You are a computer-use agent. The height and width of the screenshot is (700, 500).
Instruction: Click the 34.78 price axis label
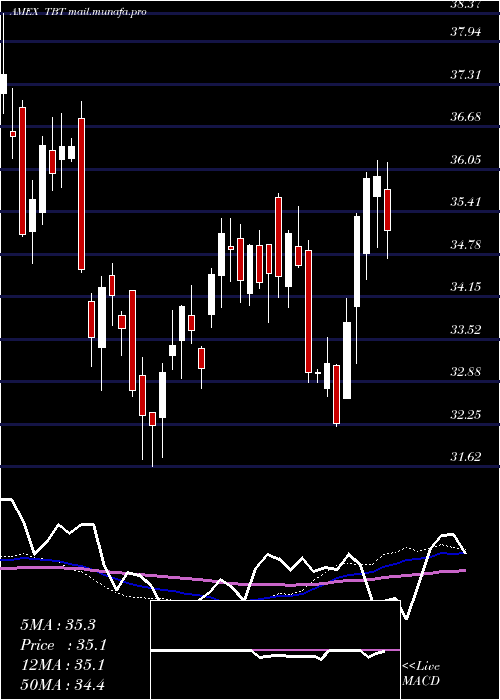[466, 244]
